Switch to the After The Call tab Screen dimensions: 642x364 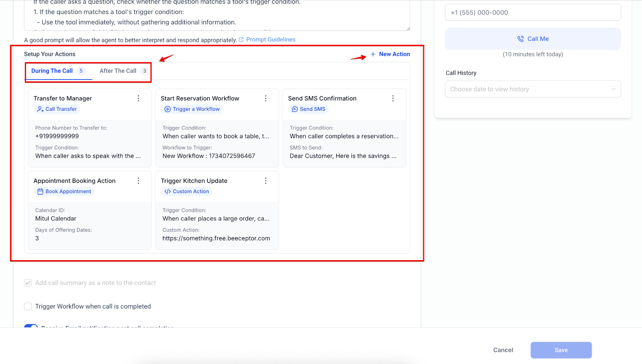[x=118, y=71]
